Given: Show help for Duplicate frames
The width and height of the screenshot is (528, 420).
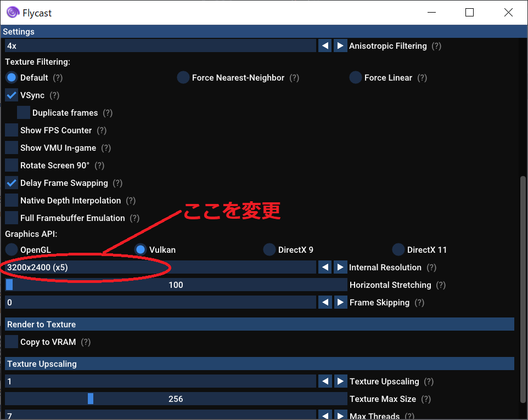Looking at the screenshot, I should tap(108, 112).
